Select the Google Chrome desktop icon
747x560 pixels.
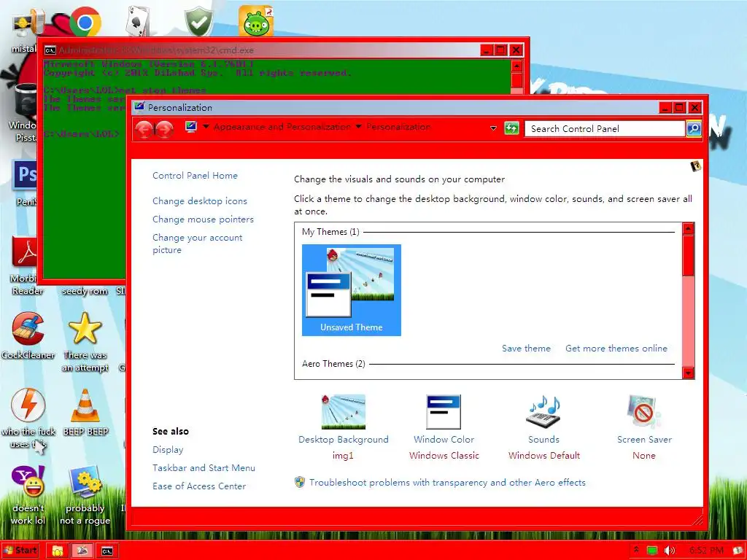pyautogui.click(x=85, y=22)
